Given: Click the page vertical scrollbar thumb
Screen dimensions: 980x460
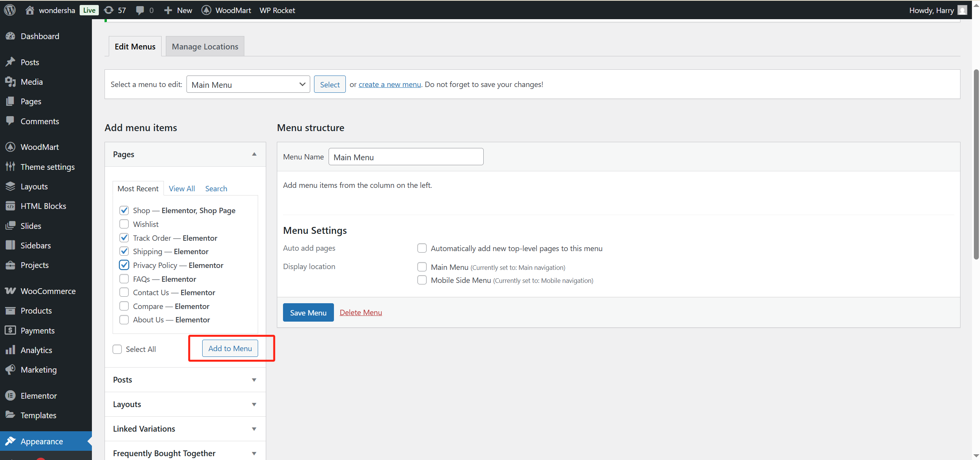Looking at the screenshot, I should click(976, 165).
